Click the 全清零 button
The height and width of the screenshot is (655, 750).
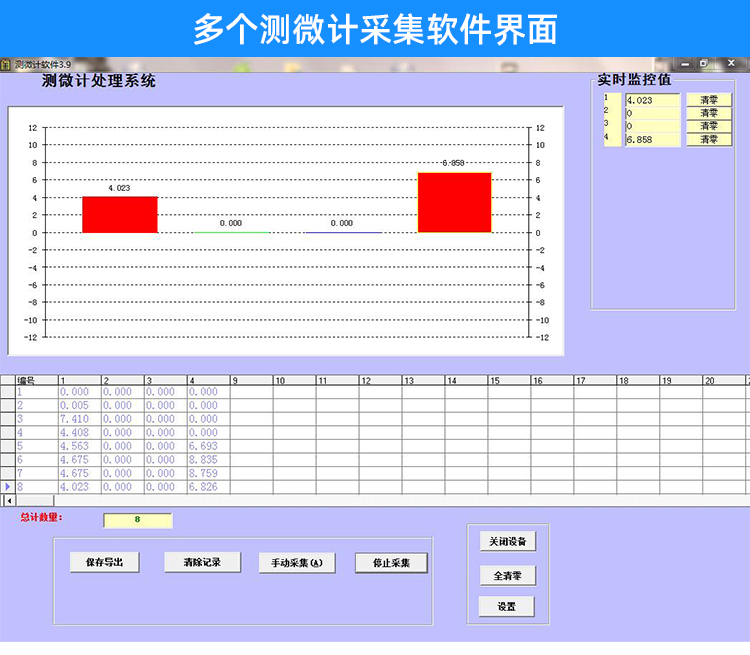[x=507, y=575]
